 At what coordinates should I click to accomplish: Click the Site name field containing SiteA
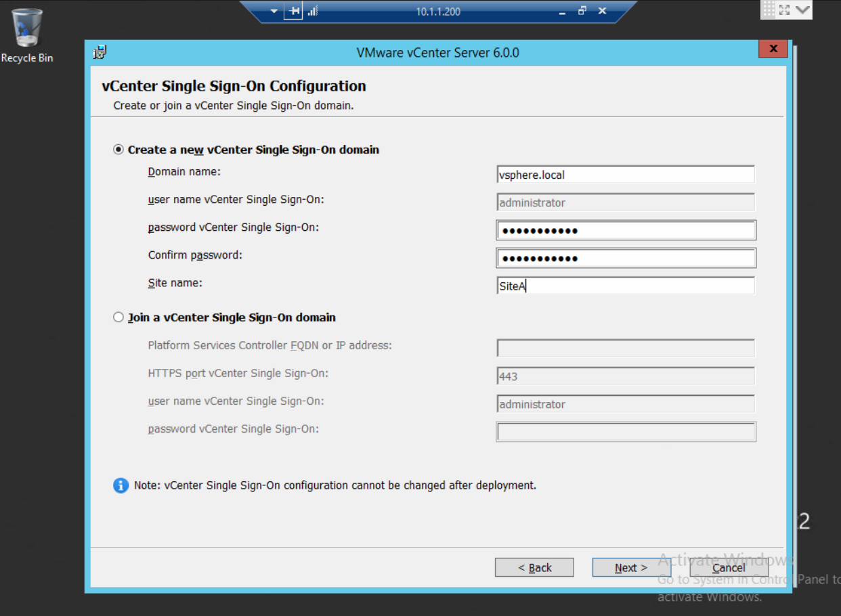pyautogui.click(x=626, y=286)
